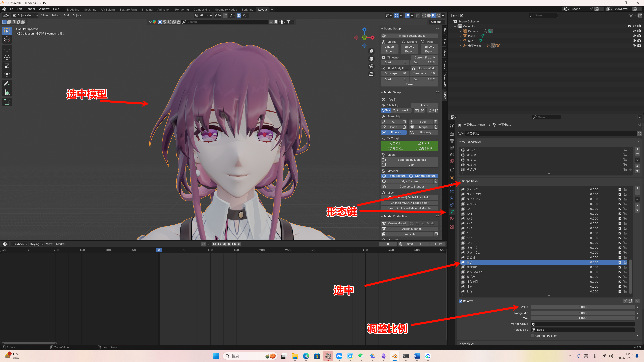Select the Cursor tool in viewport toolbar
The height and width of the screenshot is (362, 644).
coord(7,40)
